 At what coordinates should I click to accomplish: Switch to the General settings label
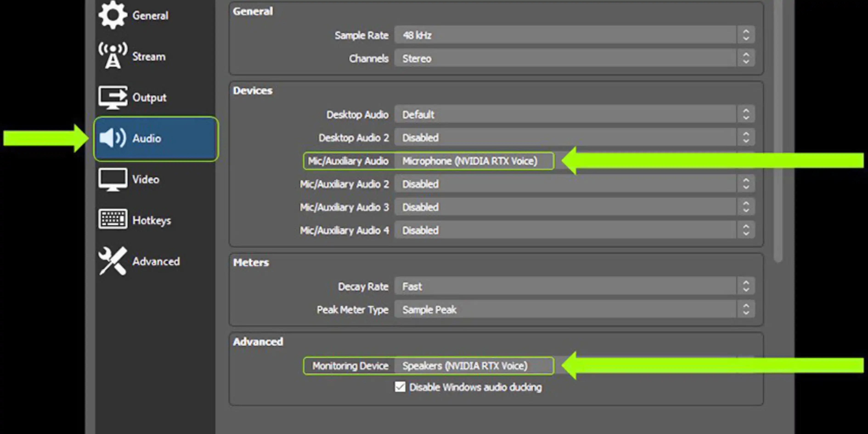pyautogui.click(x=150, y=16)
